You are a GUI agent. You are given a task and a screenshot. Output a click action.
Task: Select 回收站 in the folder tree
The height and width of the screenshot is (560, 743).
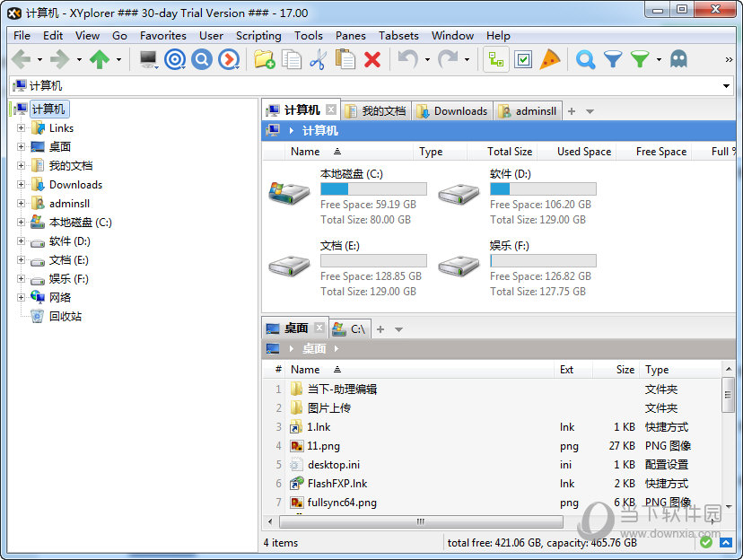coord(66,317)
